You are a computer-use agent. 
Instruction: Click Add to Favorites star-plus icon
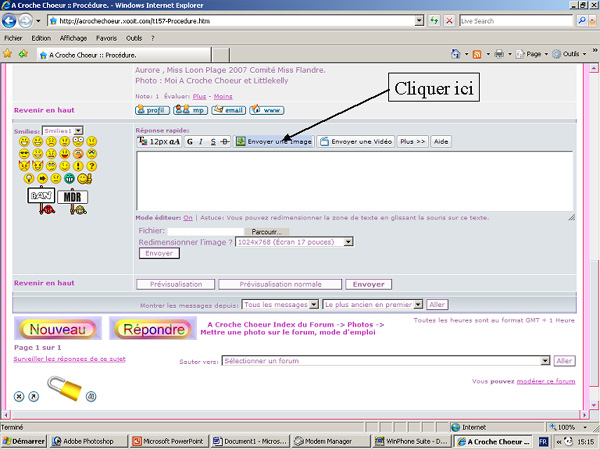pos(23,54)
